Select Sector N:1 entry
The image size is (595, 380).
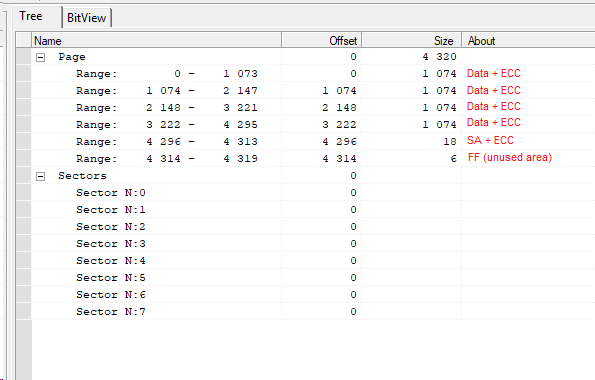click(x=111, y=210)
